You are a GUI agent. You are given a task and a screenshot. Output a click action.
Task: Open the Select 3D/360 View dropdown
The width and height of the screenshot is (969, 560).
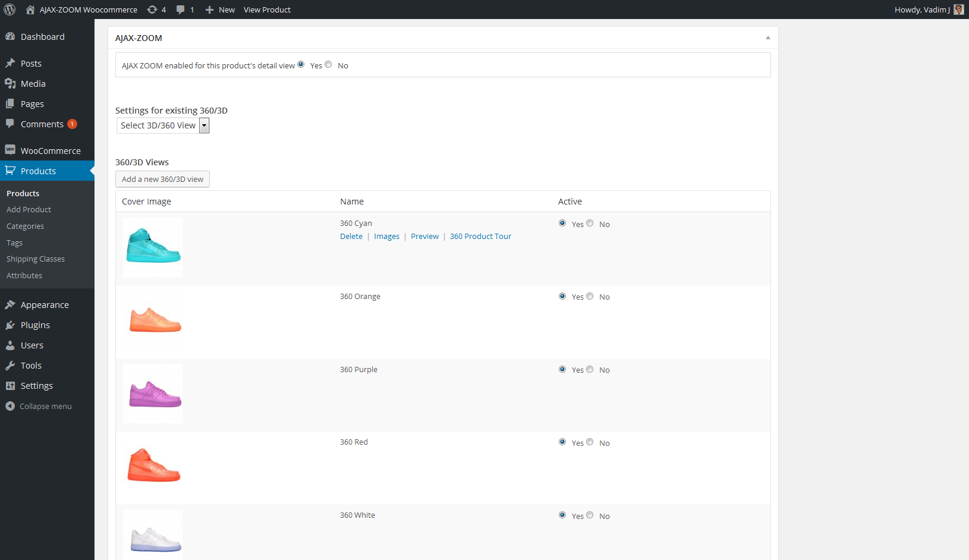click(x=163, y=125)
